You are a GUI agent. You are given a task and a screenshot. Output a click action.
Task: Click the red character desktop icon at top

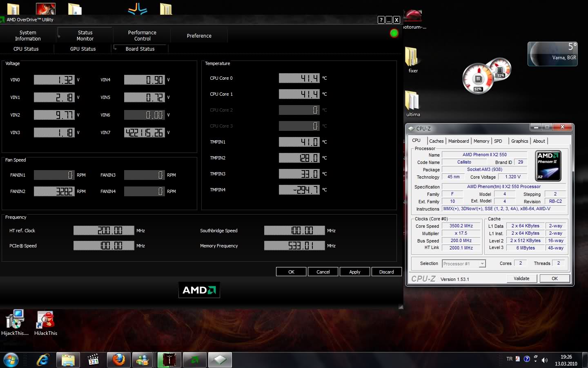[x=46, y=9]
